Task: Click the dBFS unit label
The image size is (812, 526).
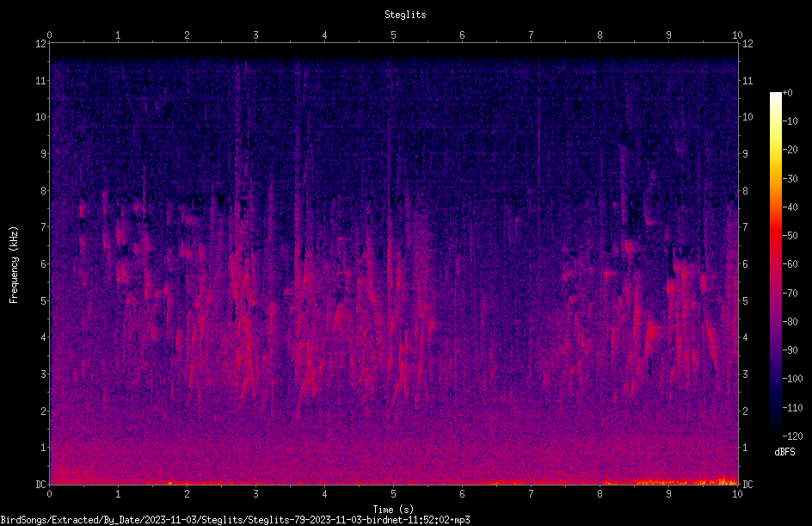Action: [784, 452]
